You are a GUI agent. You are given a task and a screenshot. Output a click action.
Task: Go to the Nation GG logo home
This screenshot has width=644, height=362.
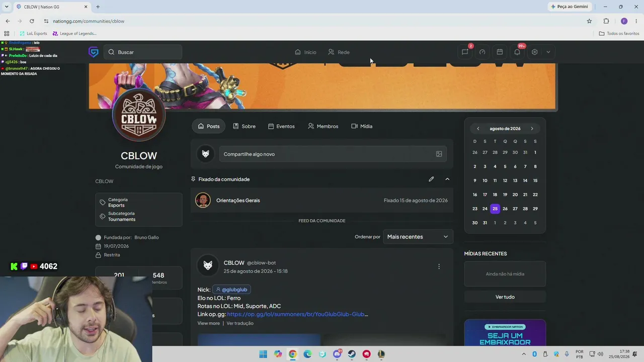(x=94, y=52)
